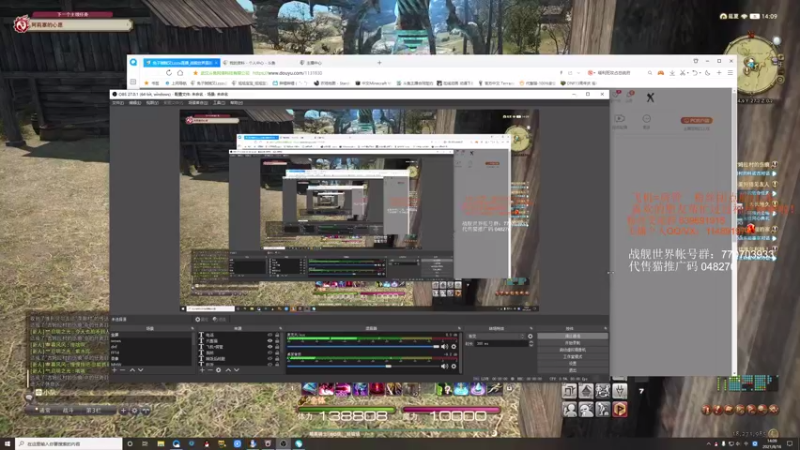Toggle visibility eye of the fourth source
Viewport: 800px width, 450px height.
pos(270,353)
